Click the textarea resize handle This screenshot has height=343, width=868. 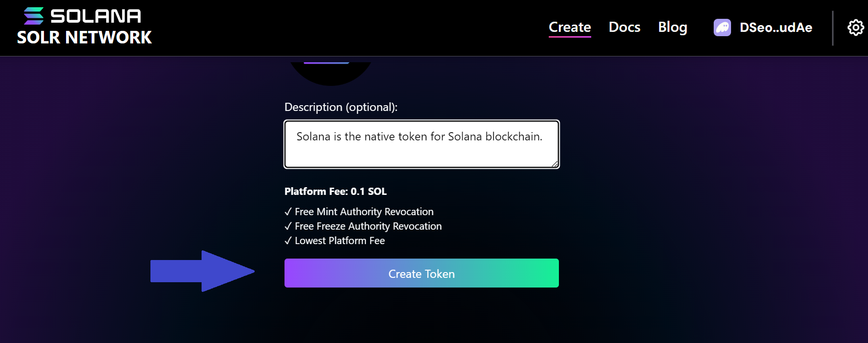coord(554,164)
